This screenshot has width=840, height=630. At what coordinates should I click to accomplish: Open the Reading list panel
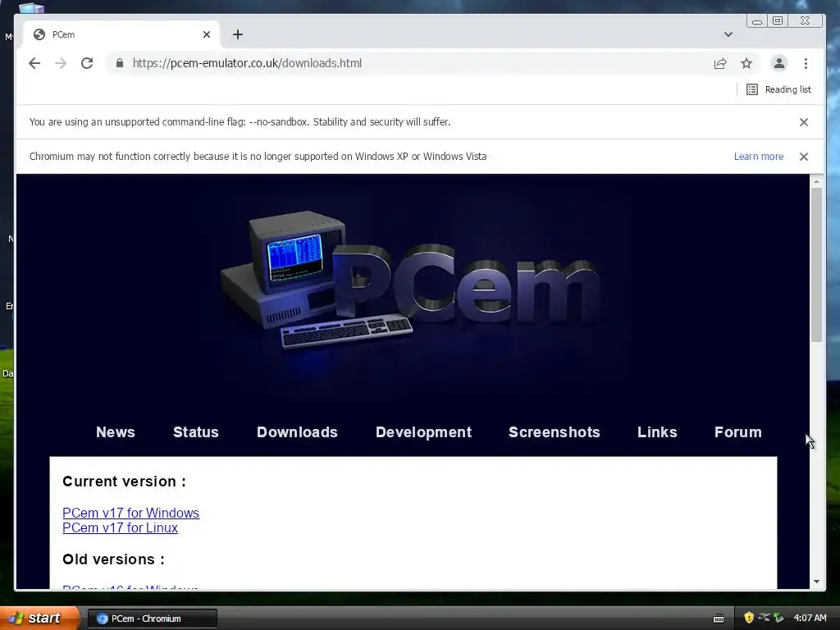tap(778, 89)
